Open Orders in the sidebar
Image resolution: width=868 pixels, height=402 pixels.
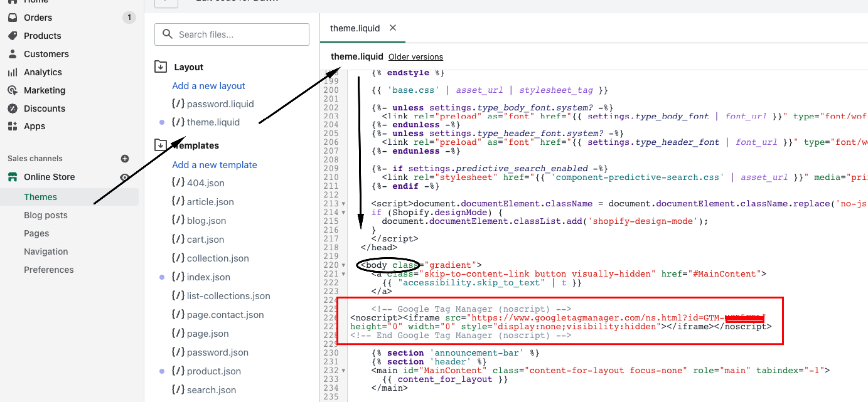coord(38,18)
